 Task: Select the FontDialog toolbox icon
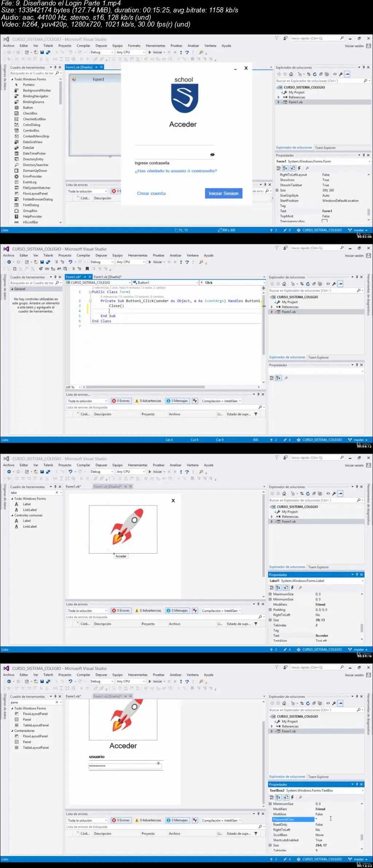16,205
